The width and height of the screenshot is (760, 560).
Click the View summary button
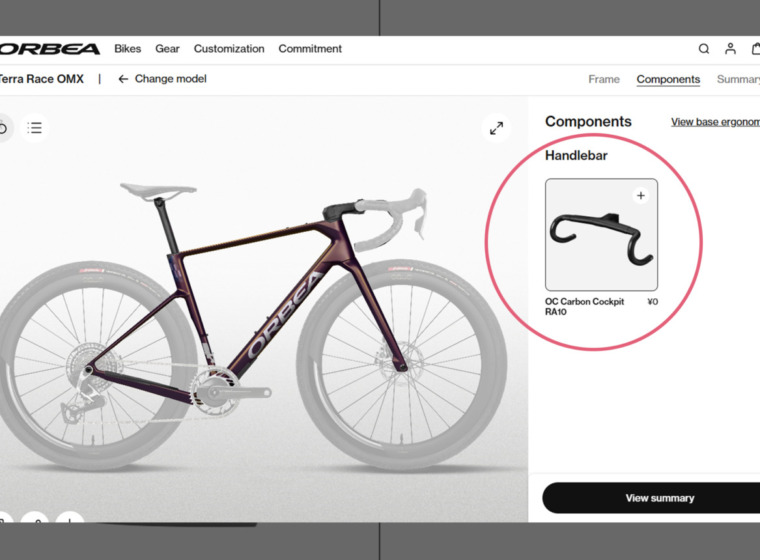pyautogui.click(x=651, y=498)
